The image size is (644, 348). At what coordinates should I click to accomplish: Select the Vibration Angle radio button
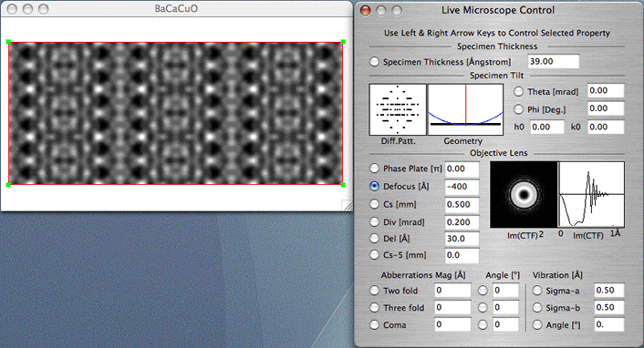537,324
